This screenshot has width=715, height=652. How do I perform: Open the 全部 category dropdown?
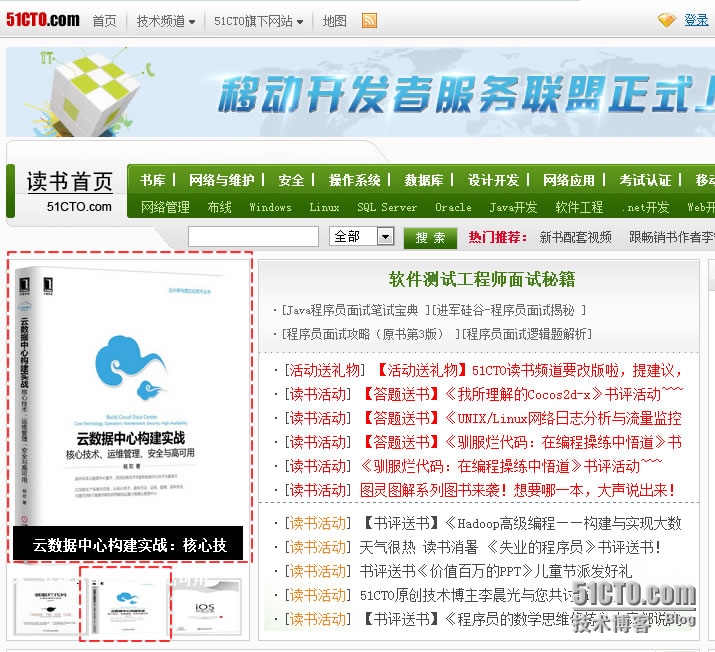pos(362,237)
